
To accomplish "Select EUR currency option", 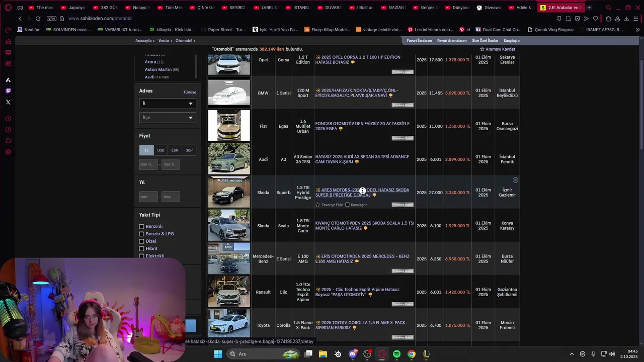I will tap(175, 150).
